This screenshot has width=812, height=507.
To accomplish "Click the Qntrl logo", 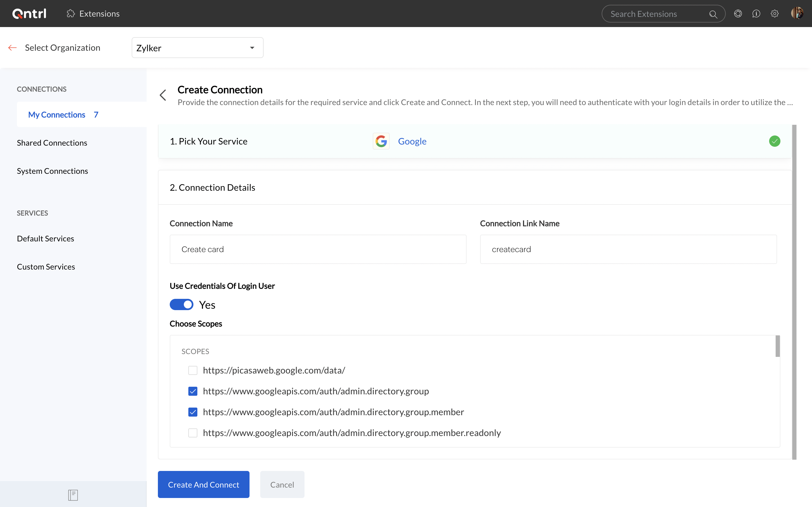I will (x=29, y=14).
